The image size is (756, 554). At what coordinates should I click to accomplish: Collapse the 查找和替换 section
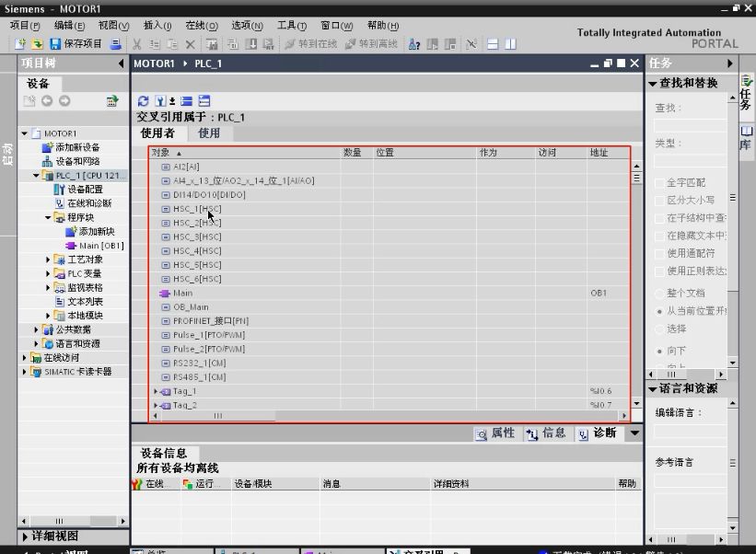pyautogui.click(x=653, y=84)
